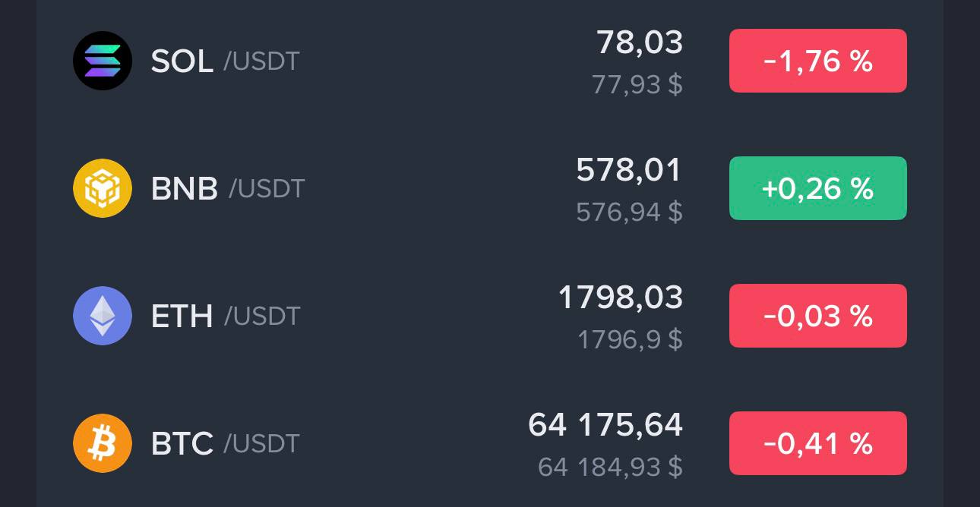The image size is (980, 507).
Task: Open the SOL /USDT trading pair
Action: pos(225,61)
